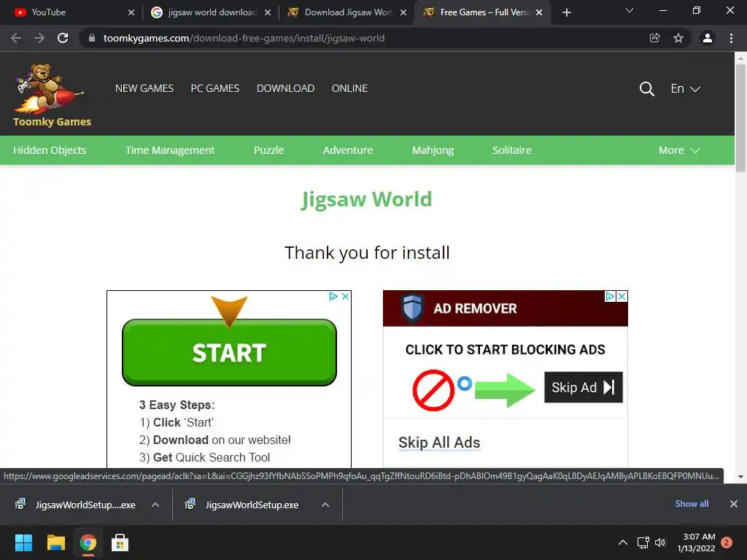
Task: Open the Chrome three-dot menu
Action: click(731, 38)
